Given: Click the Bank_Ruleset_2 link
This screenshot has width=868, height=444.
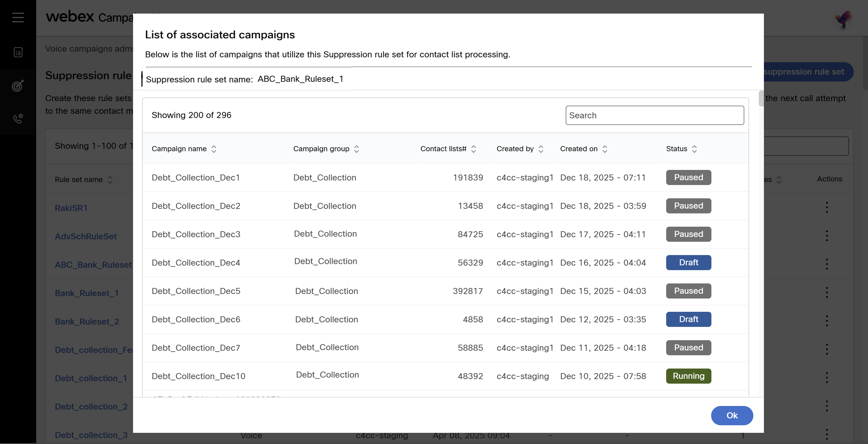Looking at the screenshot, I should point(87,321).
